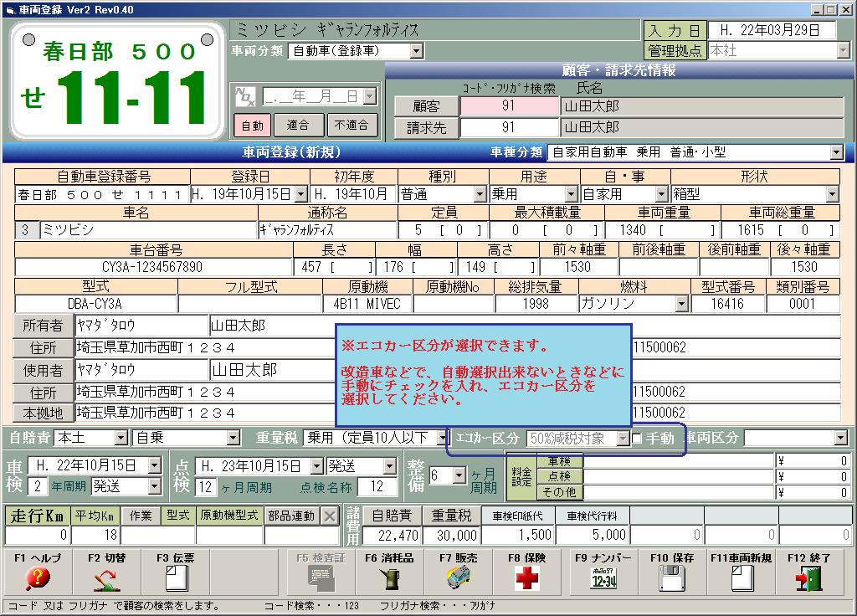
Task: Exit using the F12 終了 door icon
Action: [x=808, y=577]
